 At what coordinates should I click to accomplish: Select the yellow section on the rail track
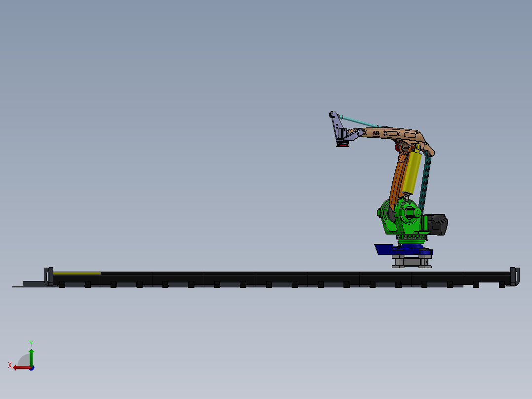(x=77, y=273)
